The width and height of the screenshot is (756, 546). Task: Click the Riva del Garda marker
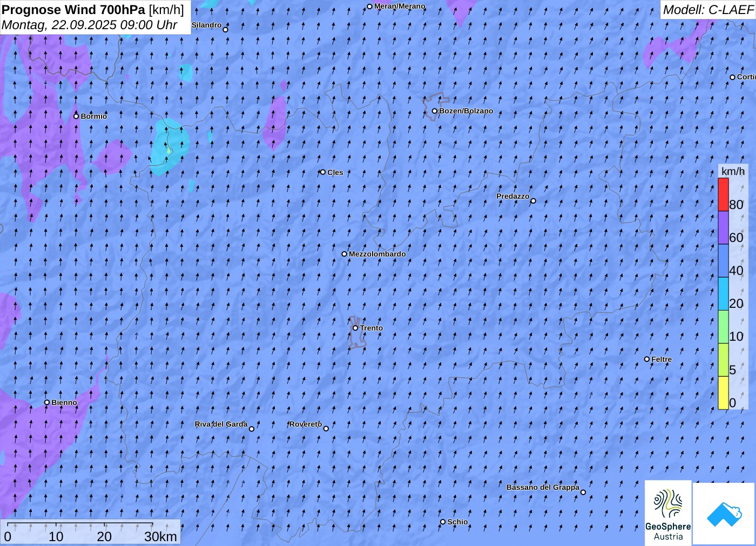coord(252,429)
